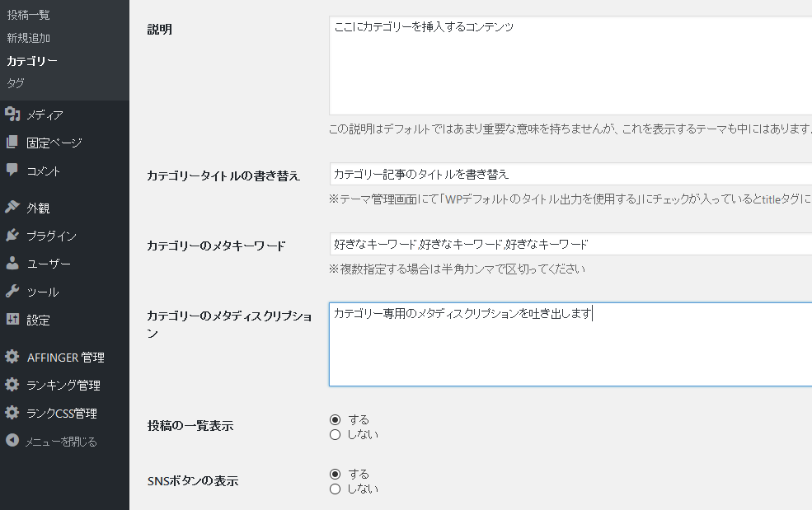
Task: Focus the 説明 description textarea
Action: click(x=570, y=66)
